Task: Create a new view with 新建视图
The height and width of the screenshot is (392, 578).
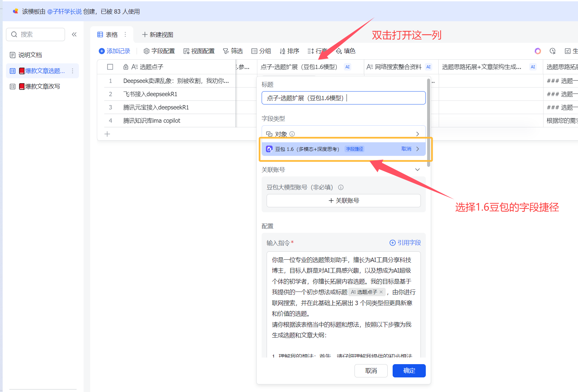Action: tap(158, 34)
